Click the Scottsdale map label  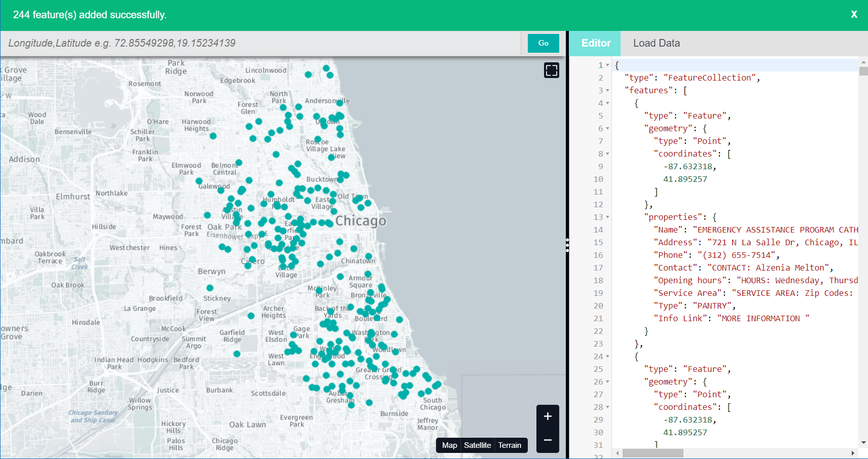(268, 393)
